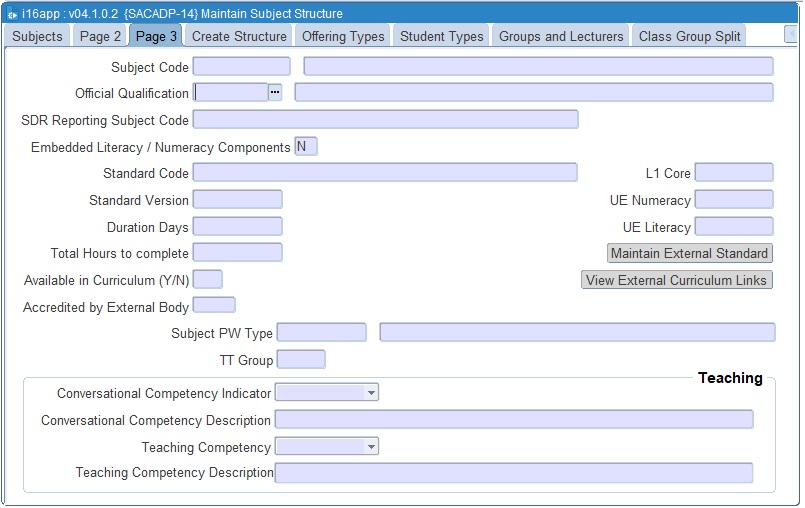Go to the Create Structure tab

point(239,36)
